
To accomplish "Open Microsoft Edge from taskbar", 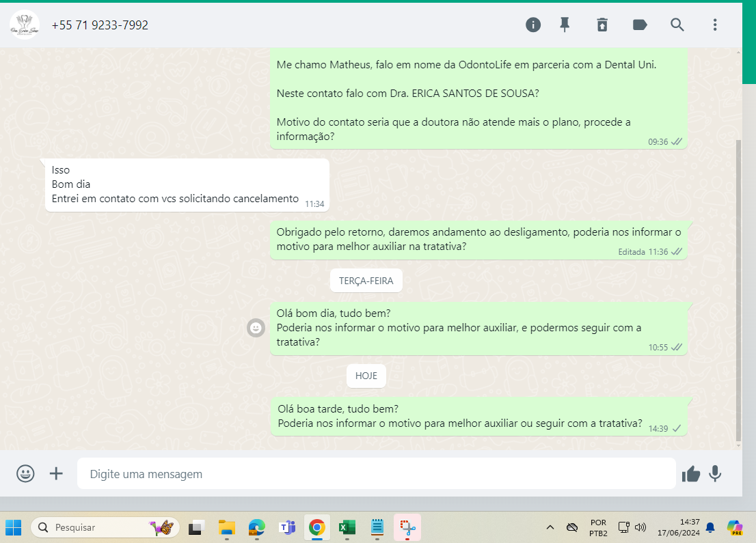I will [256, 527].
